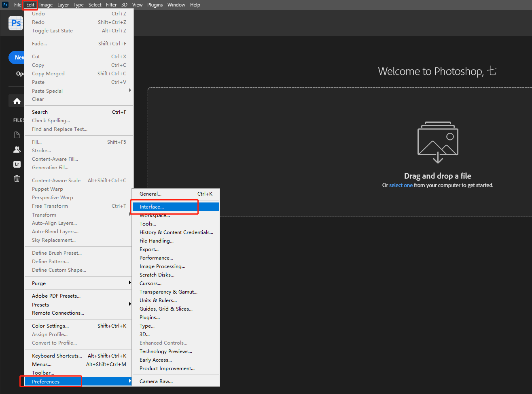This screenshot has width=532, height=394.
Task: Click the Photoshop title bar app icon
Action: 5,5
